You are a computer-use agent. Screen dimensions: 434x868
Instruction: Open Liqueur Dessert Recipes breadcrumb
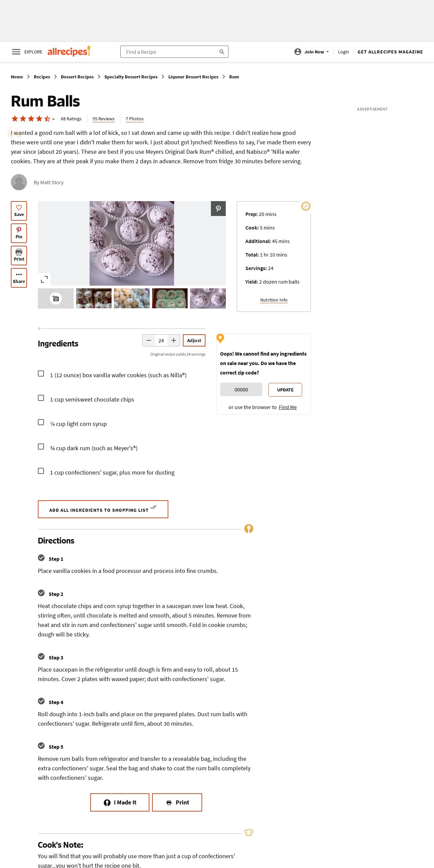point(193,77)
